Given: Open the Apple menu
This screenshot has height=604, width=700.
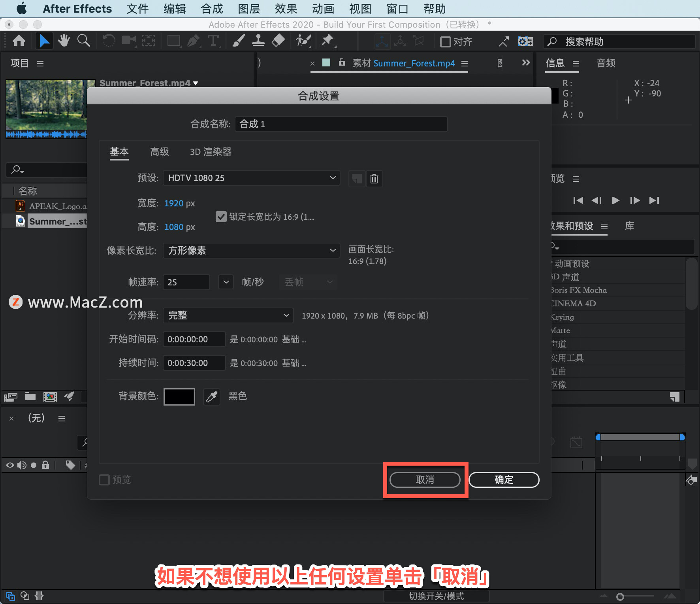Looking at the screenshot, I should [x=22, y=8].
